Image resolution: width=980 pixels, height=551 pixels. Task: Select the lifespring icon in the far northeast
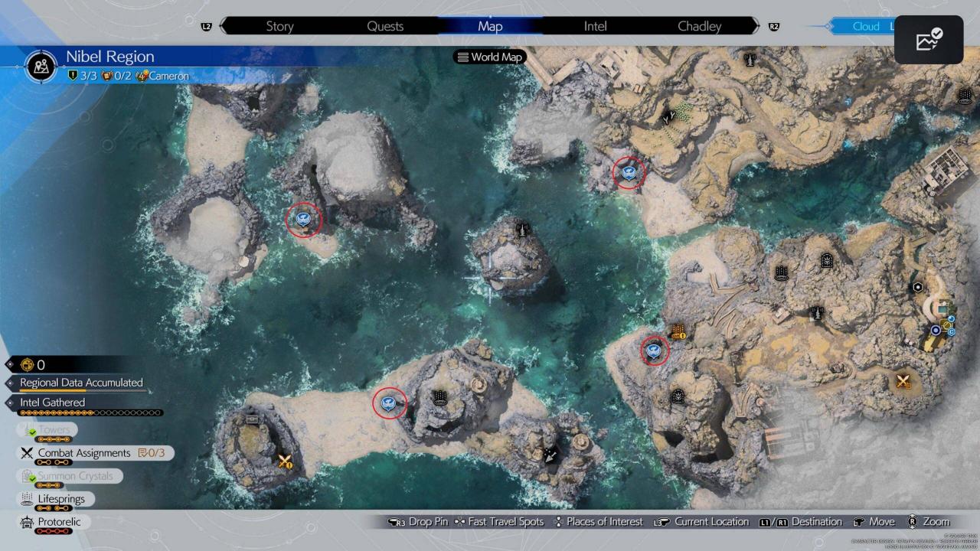click(x=965, y=96)
